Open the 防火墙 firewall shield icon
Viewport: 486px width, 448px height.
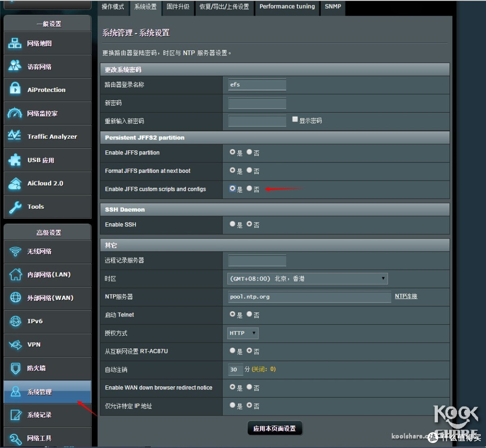coord(15,368)
